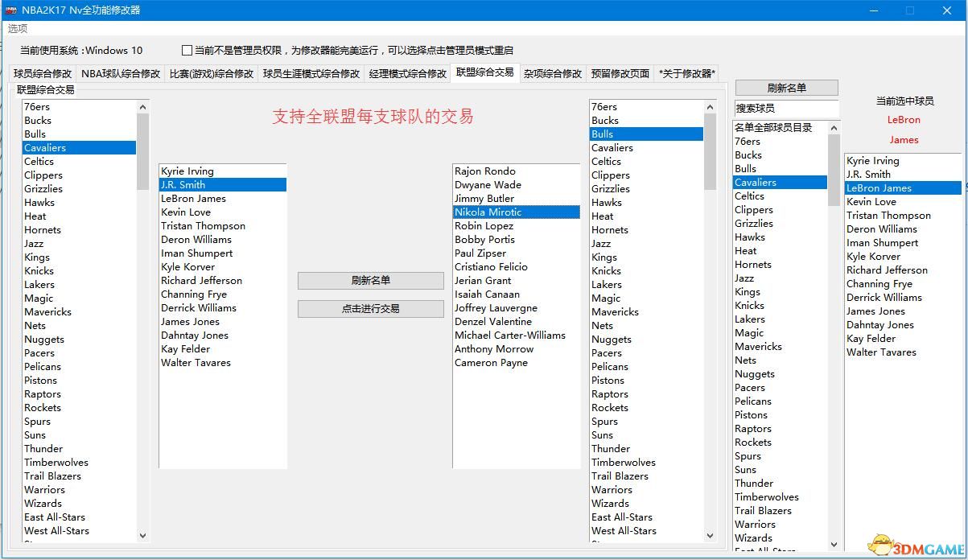968x560 pixels.
Task: Select Thunder in the middle team list
Action: pos(646,449)
